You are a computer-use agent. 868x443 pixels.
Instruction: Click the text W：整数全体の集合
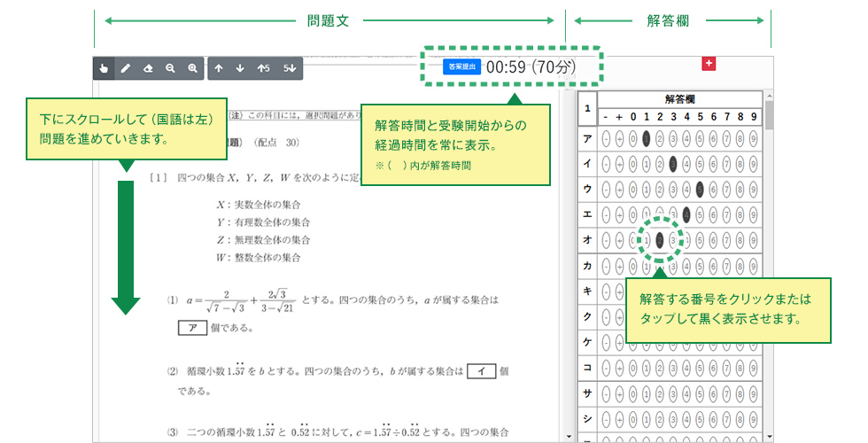tap(259, 258)
